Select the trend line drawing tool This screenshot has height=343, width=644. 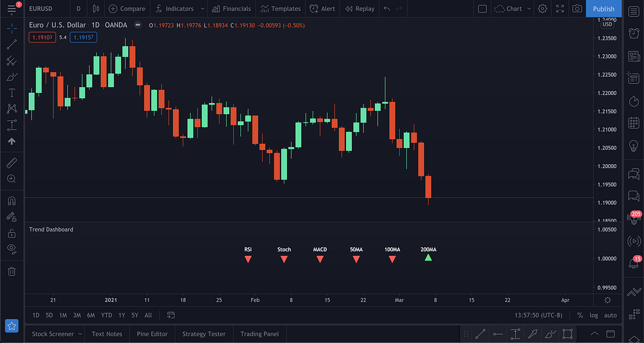pyautogui.click(x=12, y=44)
